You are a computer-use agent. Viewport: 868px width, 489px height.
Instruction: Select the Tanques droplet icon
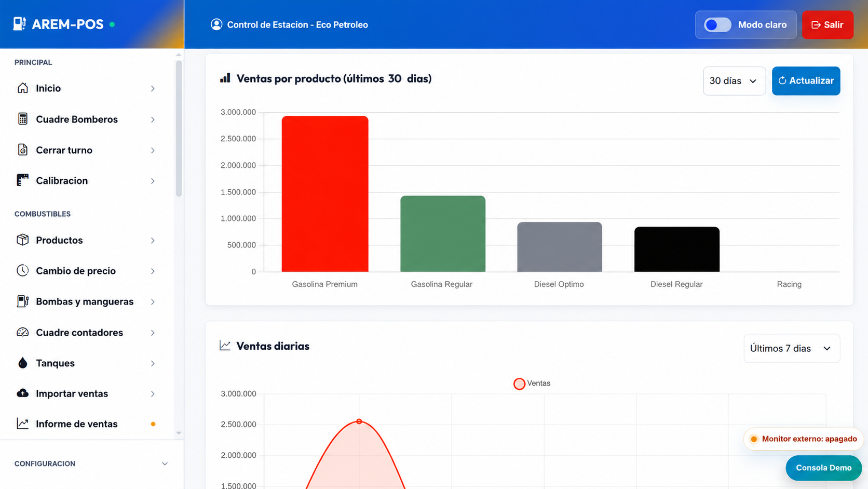pyautogui.click(x=22, y=363)
